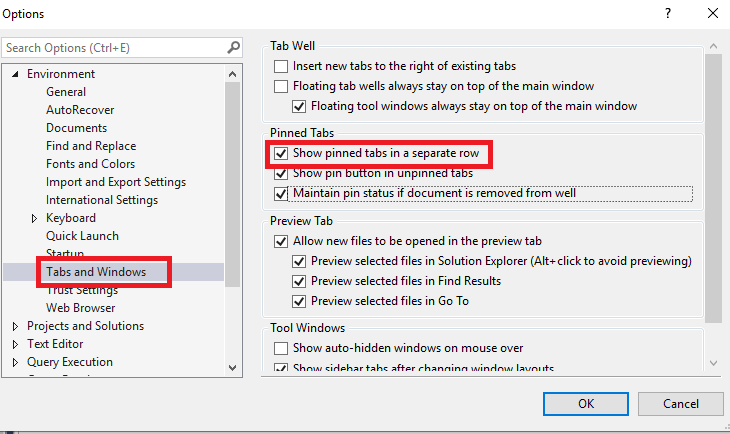Select the Web Browser options page
Viewport: 730px width, 434px height.
click(x=80, y=308)
